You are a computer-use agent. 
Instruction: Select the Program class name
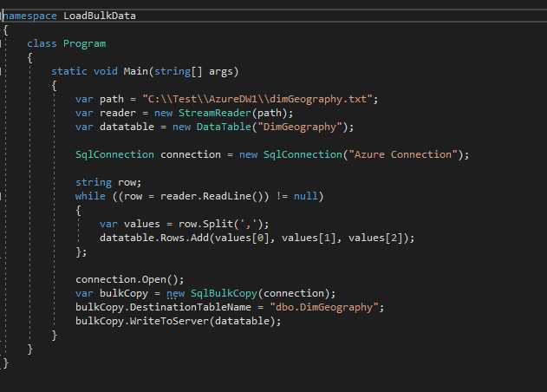[x=84, y=44]
